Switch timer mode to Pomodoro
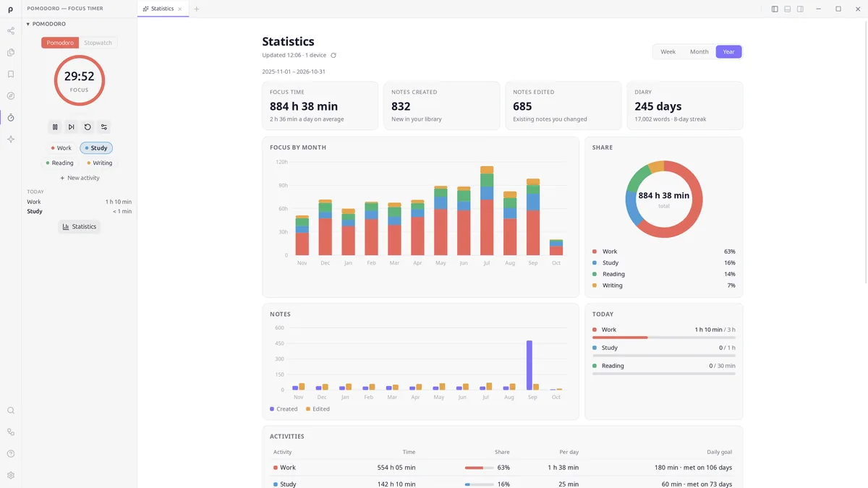The height and width of the screenshot is (488, 868). (x=60, y=43)
